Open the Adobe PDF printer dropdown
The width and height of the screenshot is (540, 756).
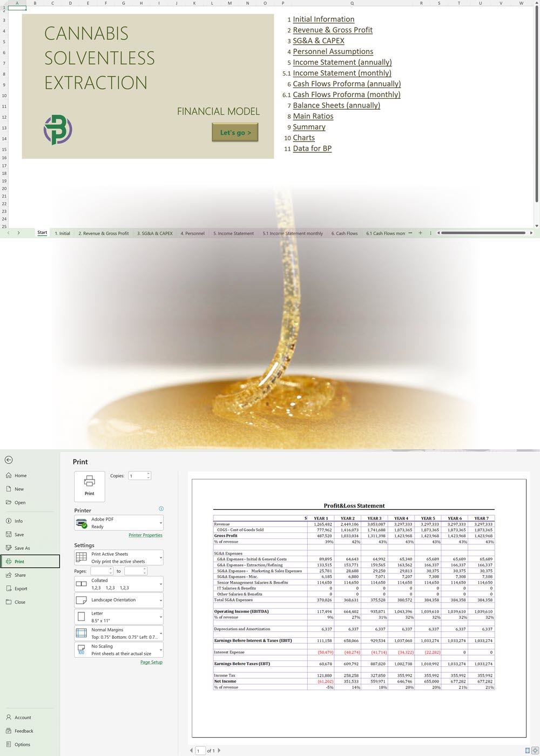click(119, 523)
